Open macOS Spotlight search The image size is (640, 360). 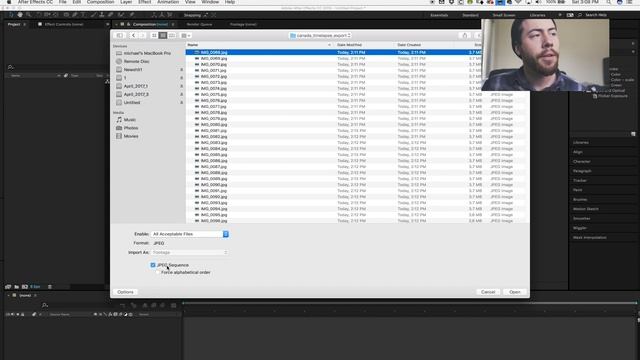(x=609, y=2)
